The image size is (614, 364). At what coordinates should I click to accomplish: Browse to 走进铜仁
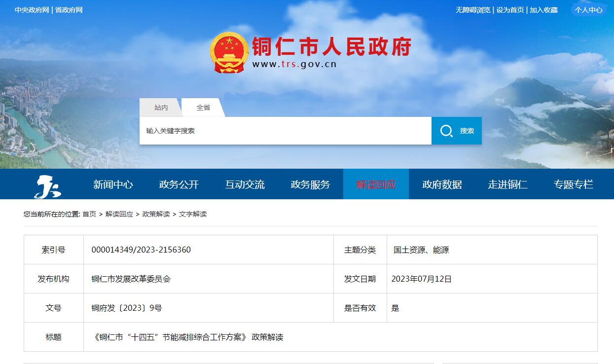click(x=508, y=183)
